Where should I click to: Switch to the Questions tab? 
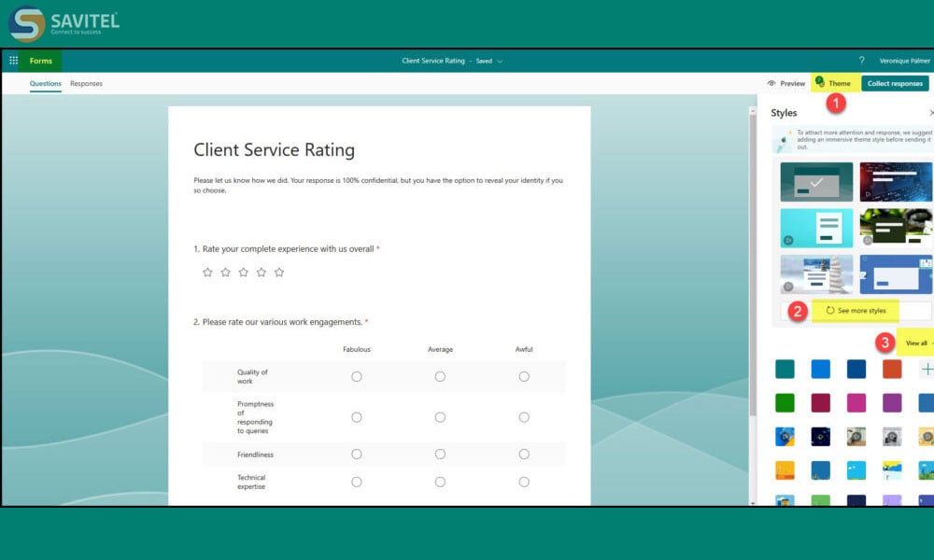point(45,83)
